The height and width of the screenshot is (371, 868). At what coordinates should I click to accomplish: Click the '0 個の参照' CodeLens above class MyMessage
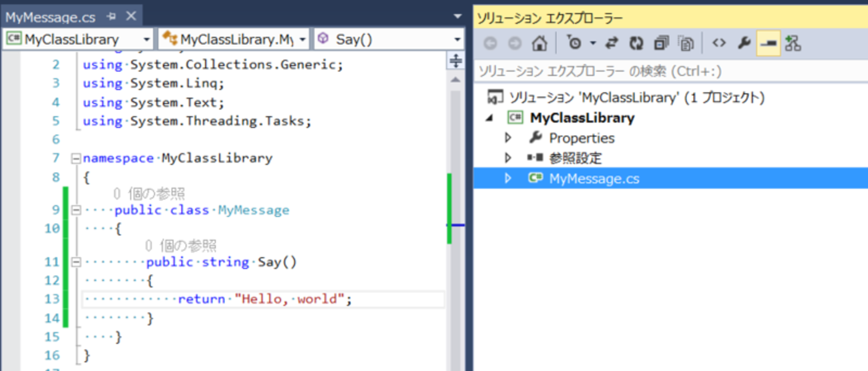[x=149, y=194]
